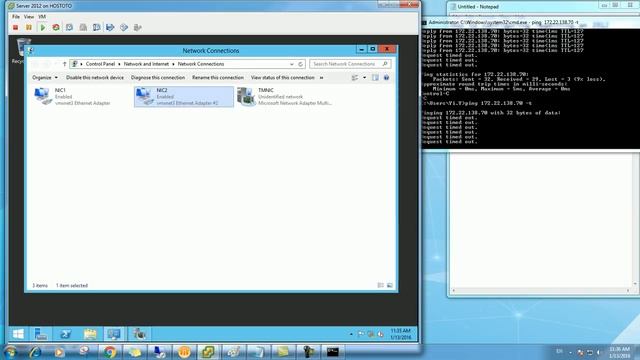Click the vSphere Client host taskbar icon
640x360 pixels.
[208, 352]
